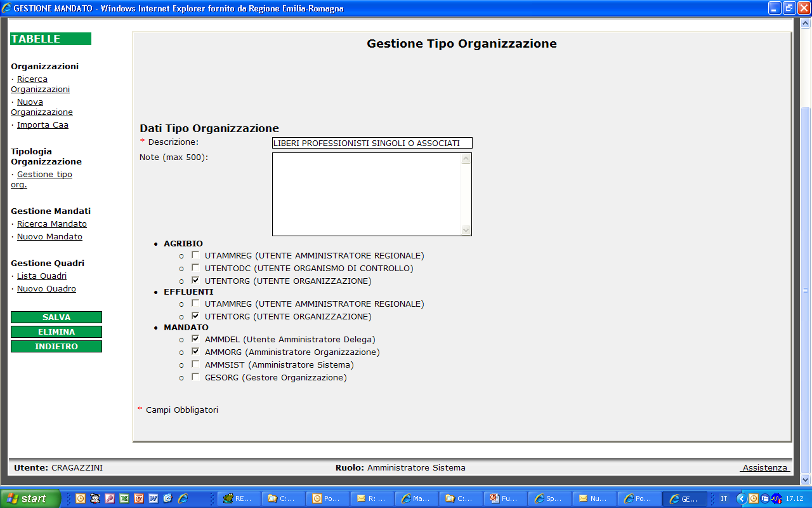Click the EFFLUENTI group label

(x=188, y=292)
